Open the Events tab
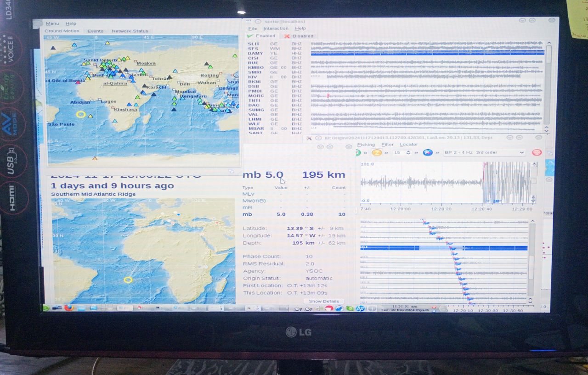588x375 pixels. click(96, 31)
